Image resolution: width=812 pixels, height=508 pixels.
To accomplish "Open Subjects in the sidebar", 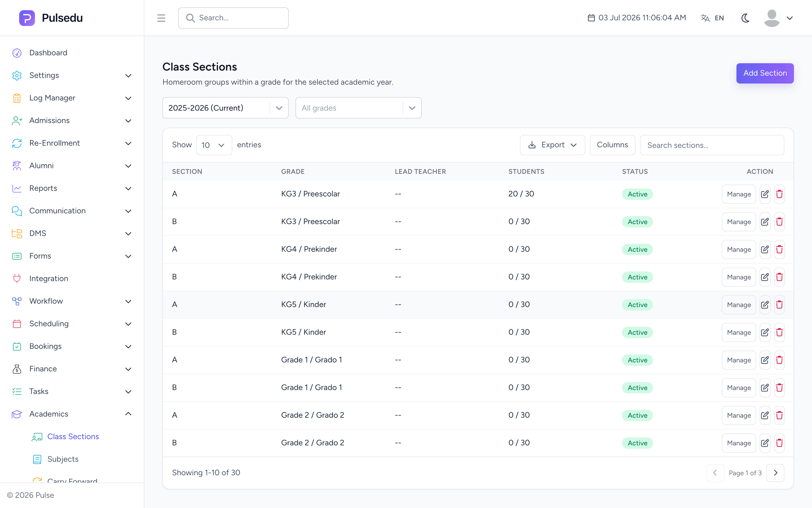I will tap(63, 459).
